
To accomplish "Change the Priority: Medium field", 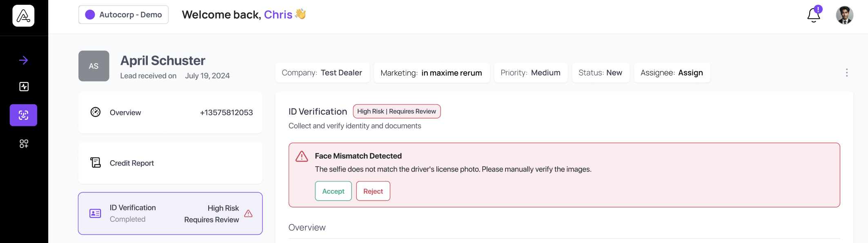I will pos(530,73).
